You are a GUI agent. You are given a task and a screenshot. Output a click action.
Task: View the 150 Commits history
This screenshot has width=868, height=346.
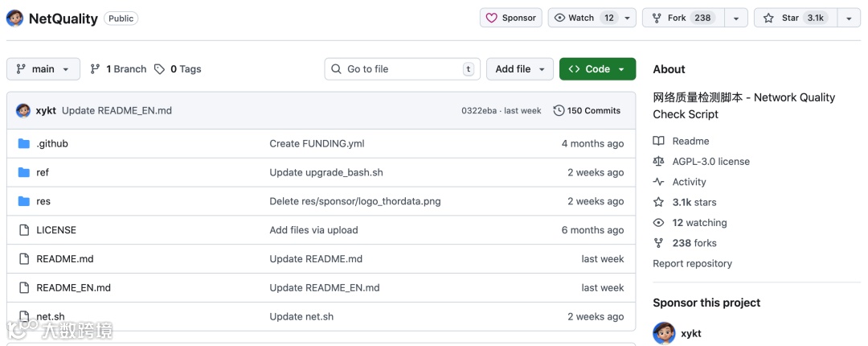(x=587, y=110)
